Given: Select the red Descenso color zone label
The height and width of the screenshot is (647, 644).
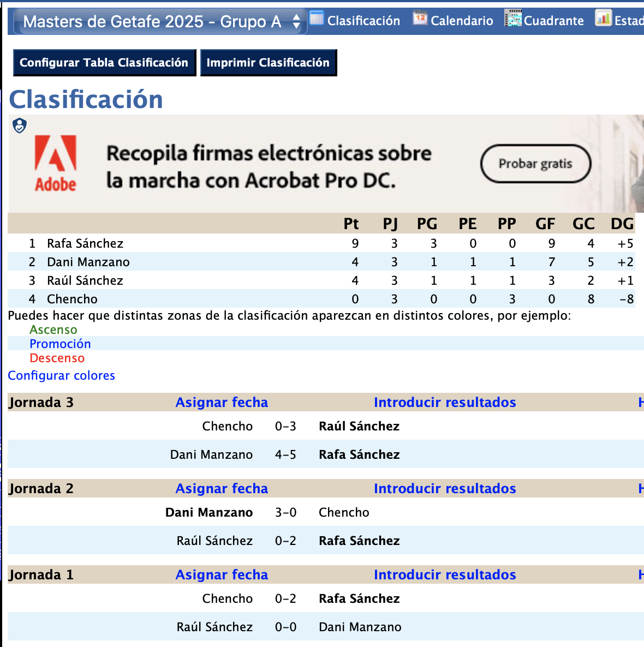Looking at the screenshot, I should point(57,358).
